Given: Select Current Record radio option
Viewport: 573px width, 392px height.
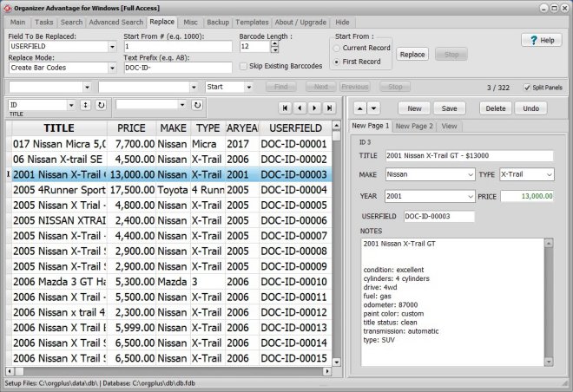Looking at the screenshot, I should [337, 48].
